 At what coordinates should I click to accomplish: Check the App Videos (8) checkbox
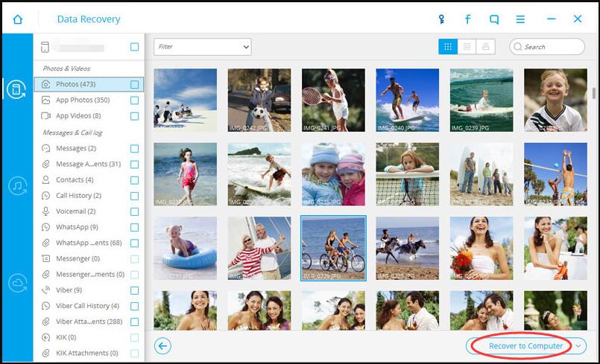134,116
